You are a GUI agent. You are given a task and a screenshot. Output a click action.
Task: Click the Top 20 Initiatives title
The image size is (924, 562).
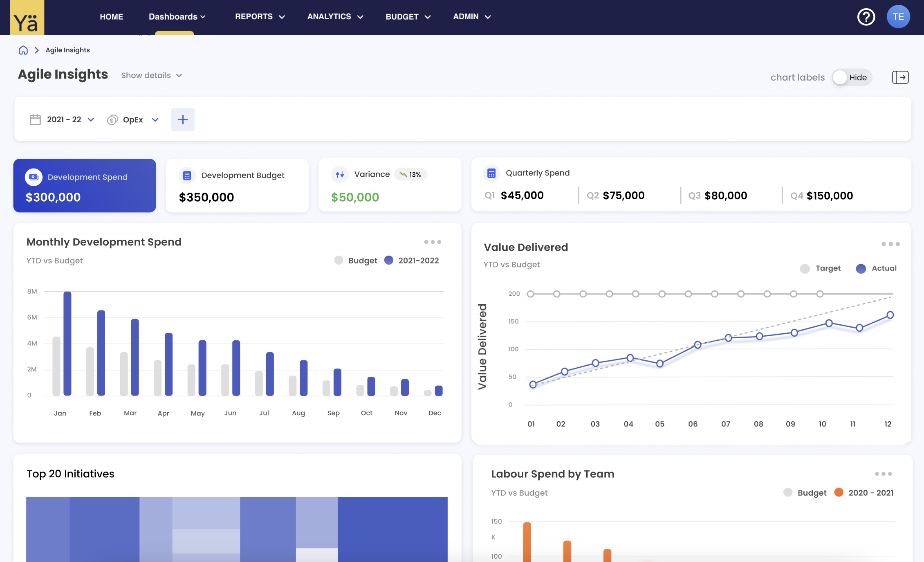(x=70, y=474)
